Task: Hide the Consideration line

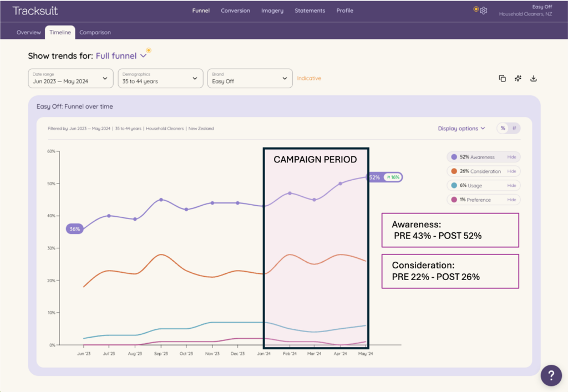Action: pos(511,171)
